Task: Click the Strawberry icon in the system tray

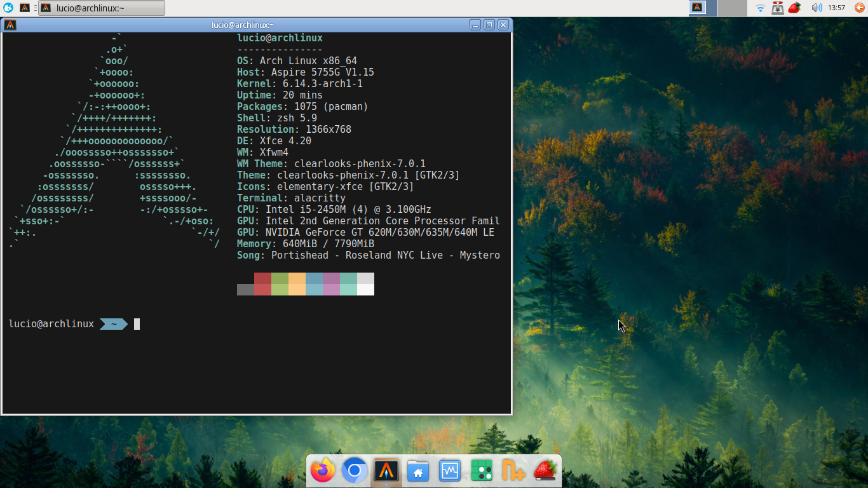Action: [x=794, y=8]
